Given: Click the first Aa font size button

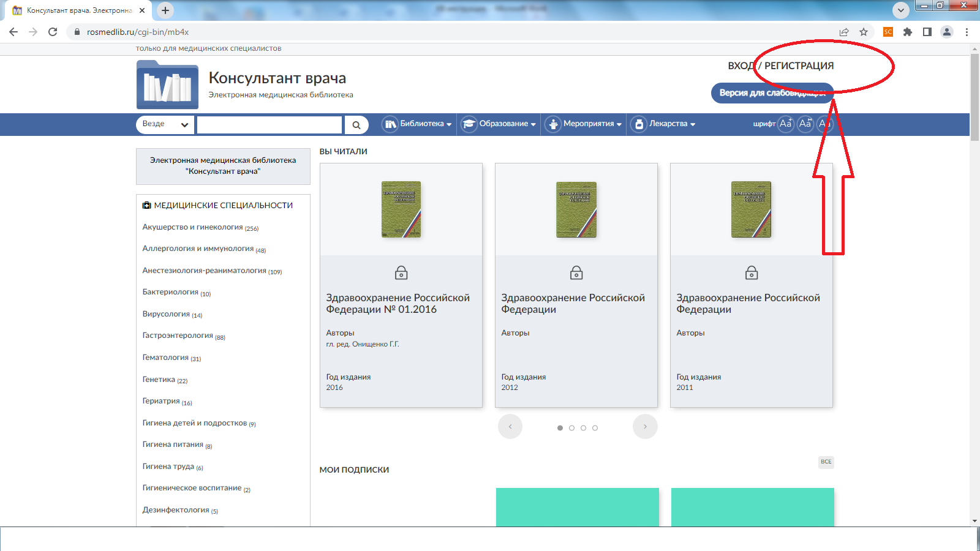Looking at the screenshot, I should [786, 124].
